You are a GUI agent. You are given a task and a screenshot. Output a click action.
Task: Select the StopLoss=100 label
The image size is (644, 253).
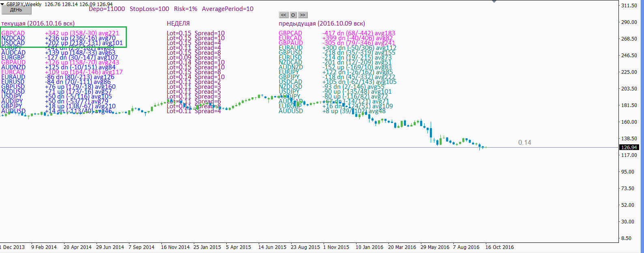[x=149, y=9]
